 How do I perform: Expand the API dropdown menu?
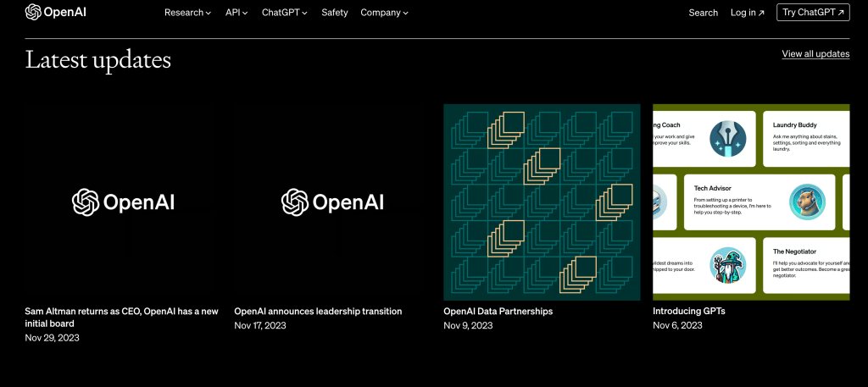pyautogui.click(x=236, y=12)
